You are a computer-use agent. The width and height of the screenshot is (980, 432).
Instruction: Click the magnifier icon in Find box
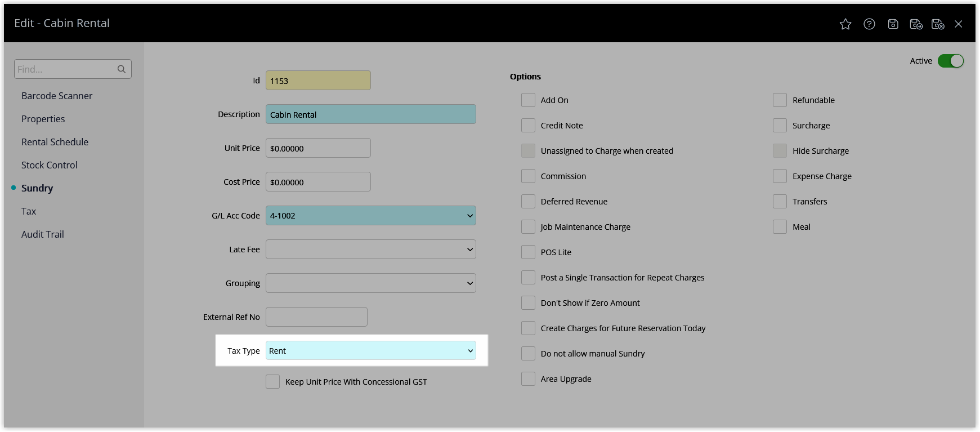tap(122, 69)
